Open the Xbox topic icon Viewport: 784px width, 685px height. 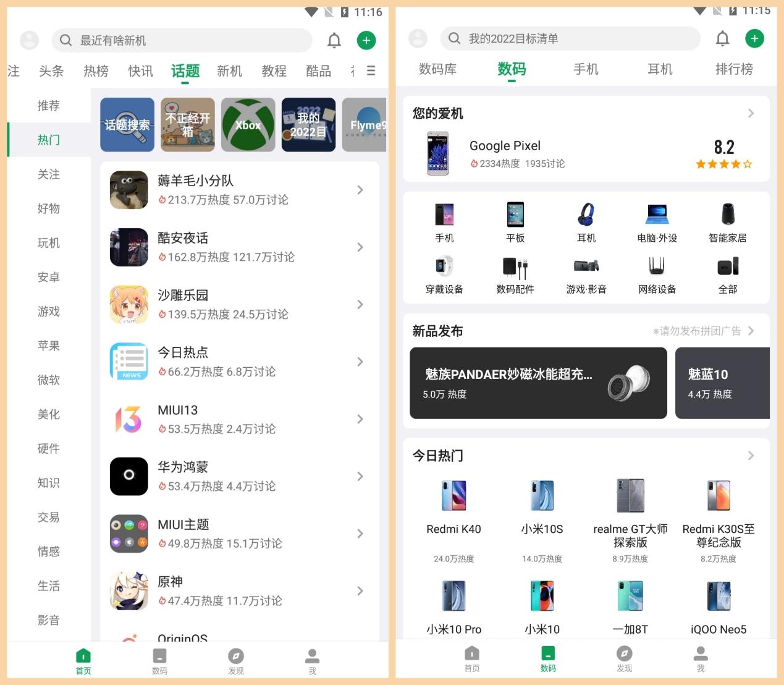[248, 124]
